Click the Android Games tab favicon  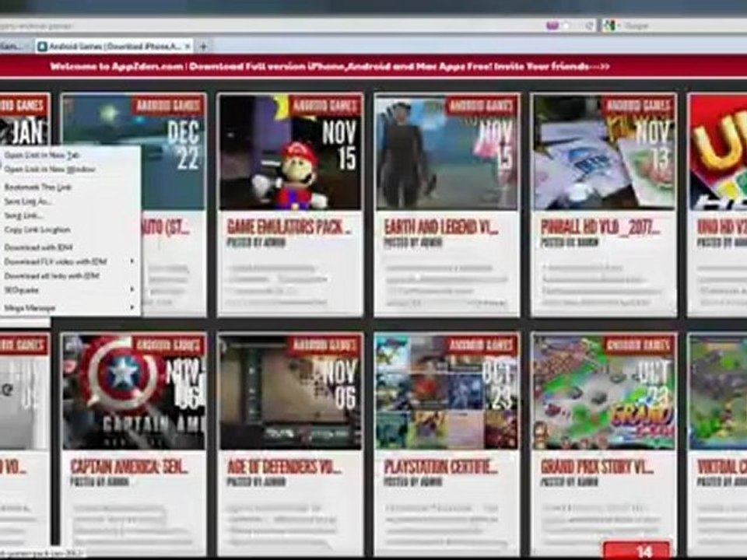(x=42, y=46)
